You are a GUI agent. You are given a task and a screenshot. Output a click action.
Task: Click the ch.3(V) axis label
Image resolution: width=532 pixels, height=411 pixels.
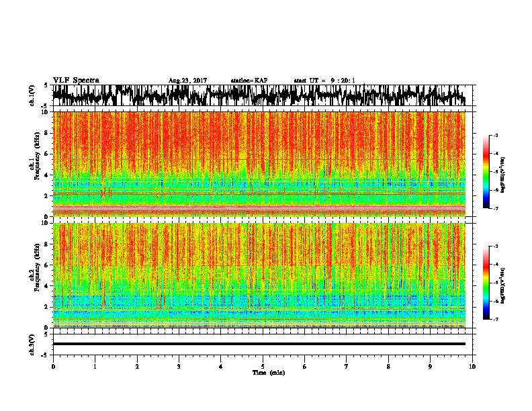(x=32, y=345)
